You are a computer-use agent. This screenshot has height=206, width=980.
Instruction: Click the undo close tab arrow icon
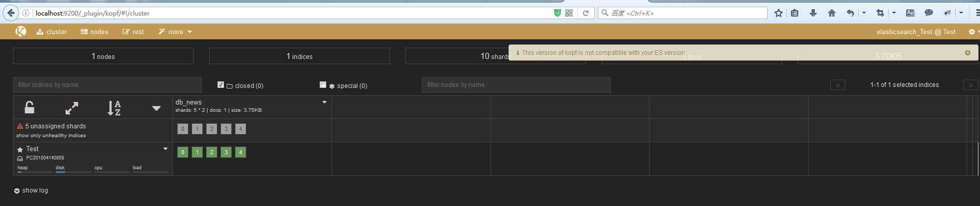click(850, 13)
